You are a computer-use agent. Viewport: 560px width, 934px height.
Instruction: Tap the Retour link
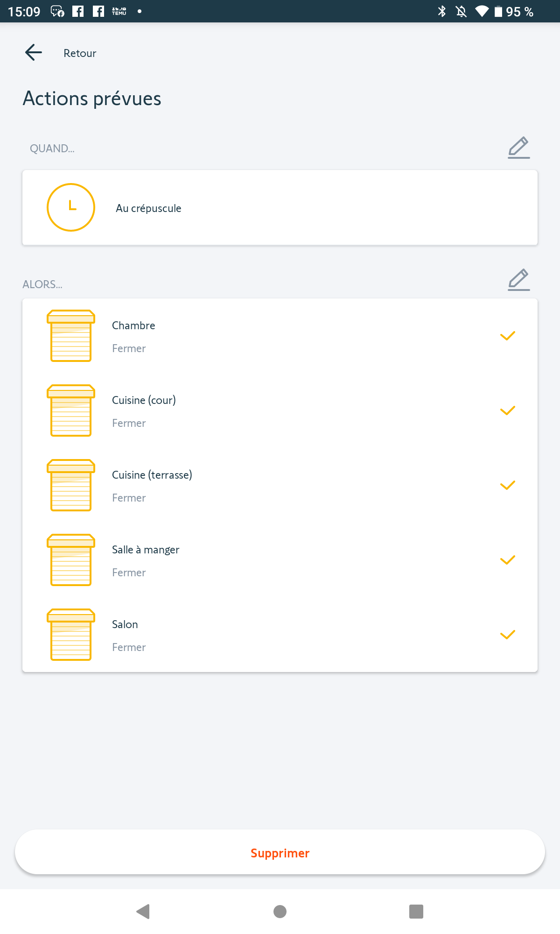[x=80, y=53]
